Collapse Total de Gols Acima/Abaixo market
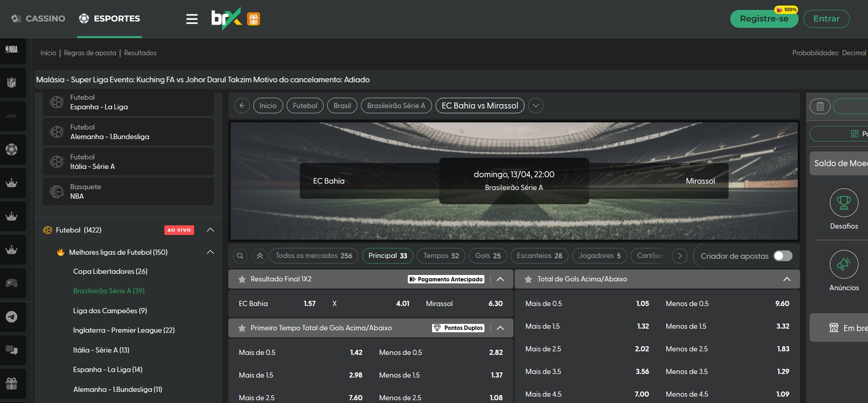Image resolution: width=868 pixels, height=403 pixels. click(x=787, y=279)
